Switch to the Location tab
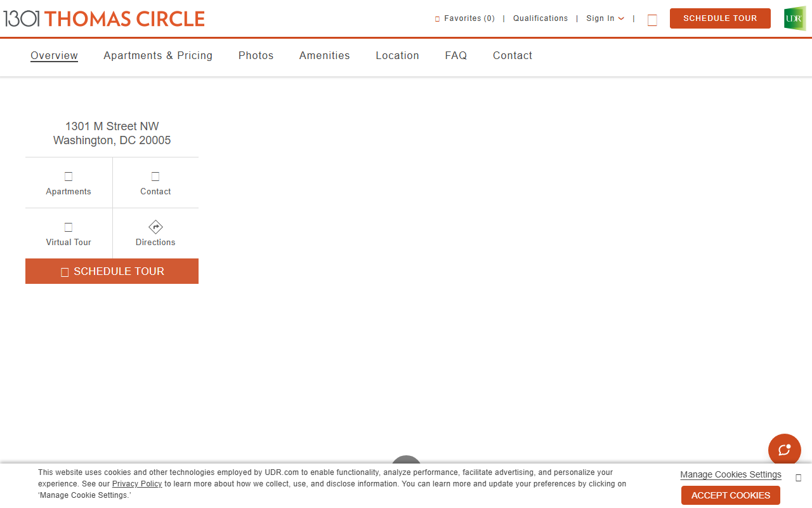The height and width of the screenshot is (508, 812). tap(397, 56)
